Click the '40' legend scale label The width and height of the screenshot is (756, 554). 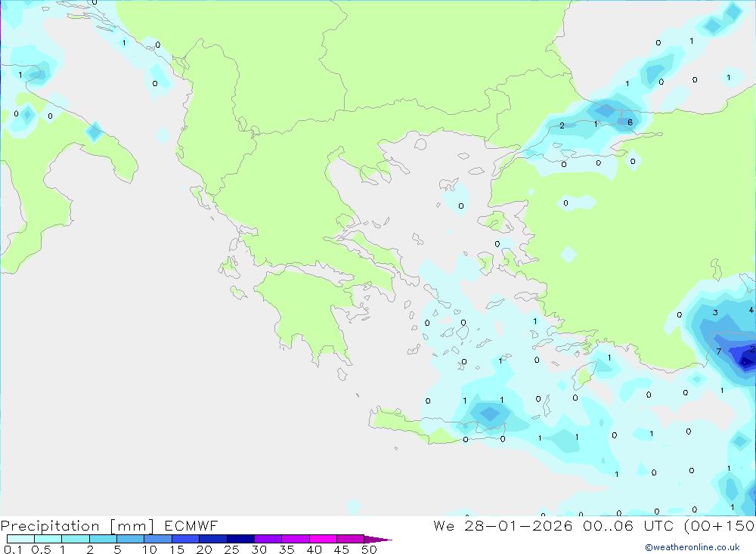click(314, 549)
